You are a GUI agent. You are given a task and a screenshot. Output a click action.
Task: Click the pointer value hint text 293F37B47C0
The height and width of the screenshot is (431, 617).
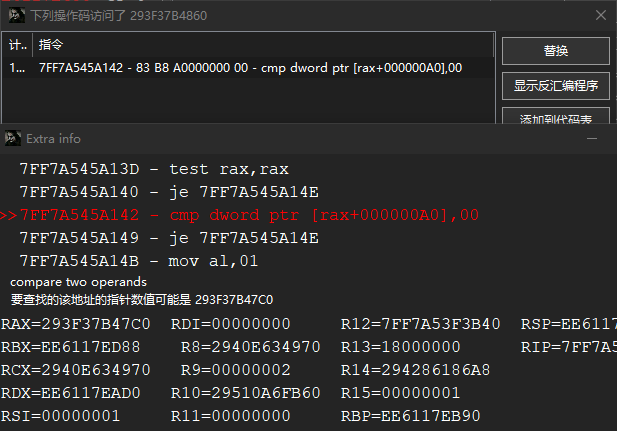tap(234, 299)
